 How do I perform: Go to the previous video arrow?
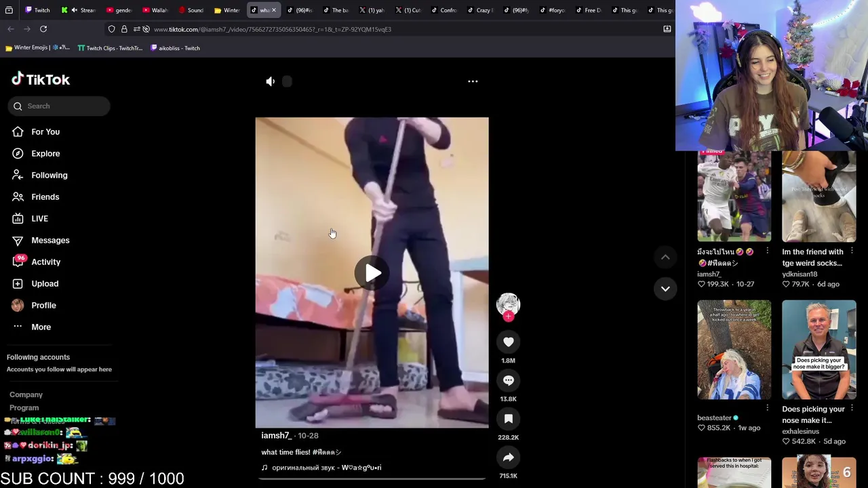[665, 257]
